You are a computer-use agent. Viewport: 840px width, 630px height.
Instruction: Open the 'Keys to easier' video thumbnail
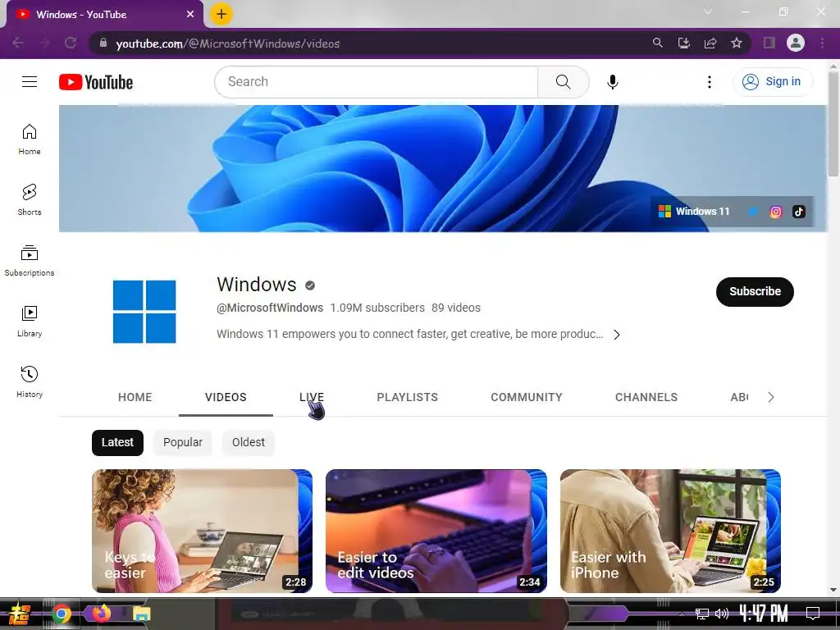tap(202, 531)
